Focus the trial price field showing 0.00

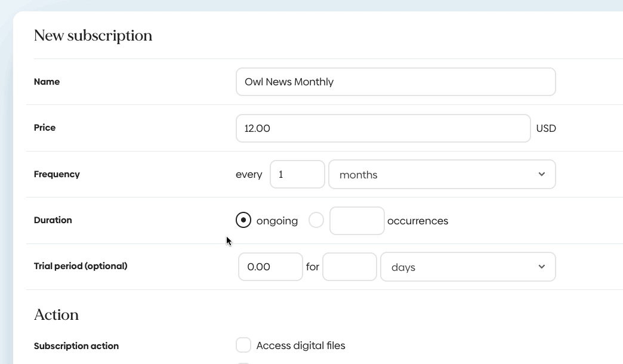click(270, 267)
